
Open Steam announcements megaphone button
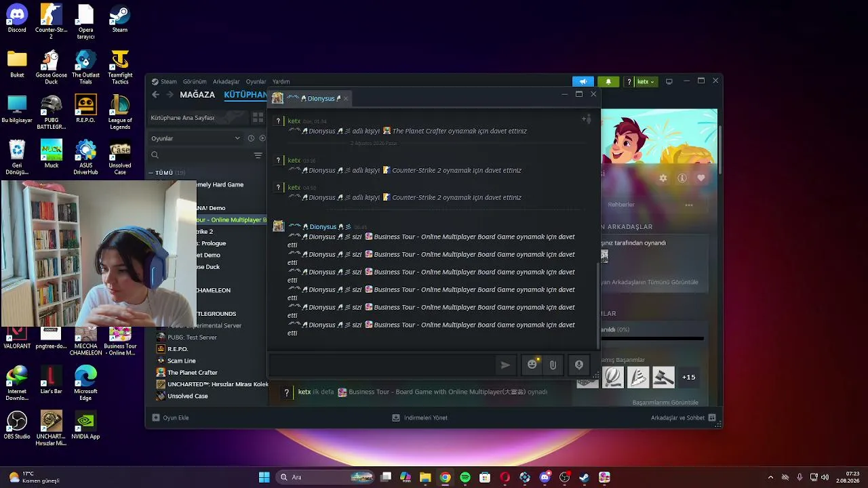coord(583,81)
